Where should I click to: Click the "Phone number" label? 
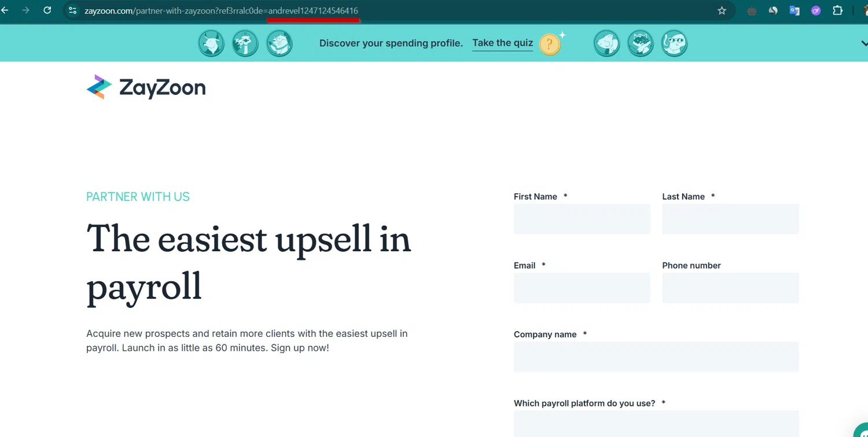click(x=692, y=266)
